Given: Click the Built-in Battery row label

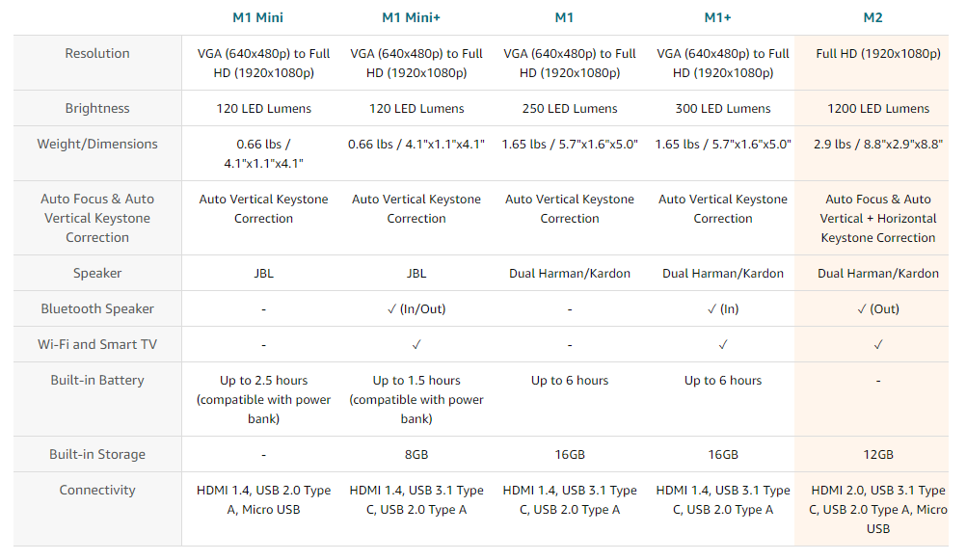Looking at the screenshot, I should pos(97,380).
